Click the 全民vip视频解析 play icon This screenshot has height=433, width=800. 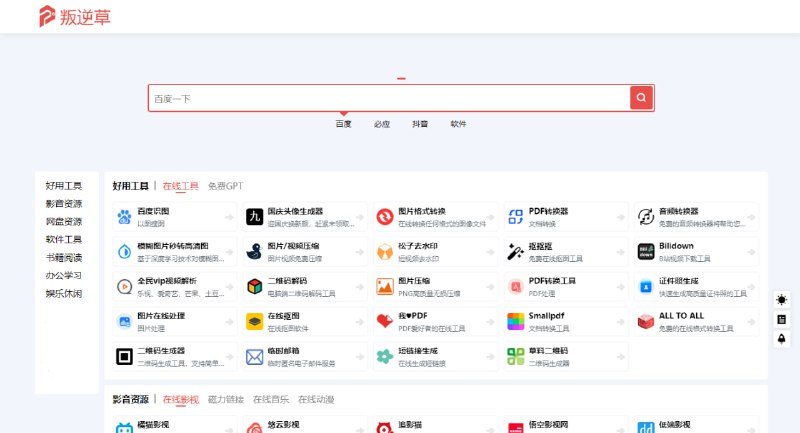(x=124, y=287)
